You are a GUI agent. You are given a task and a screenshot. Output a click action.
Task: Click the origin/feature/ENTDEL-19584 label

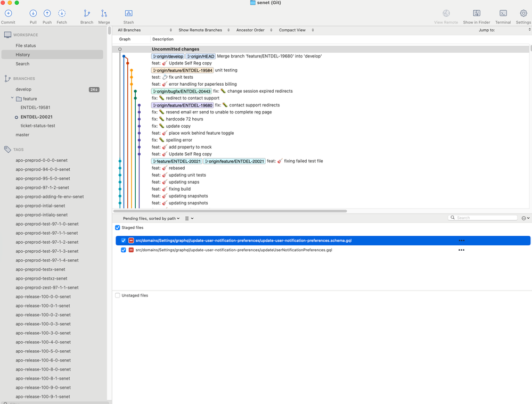pos(182,70)
